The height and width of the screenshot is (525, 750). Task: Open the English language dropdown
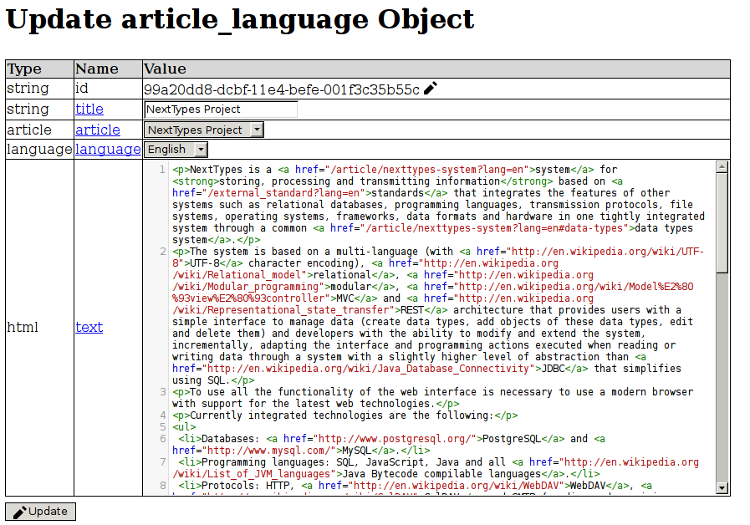176,149
